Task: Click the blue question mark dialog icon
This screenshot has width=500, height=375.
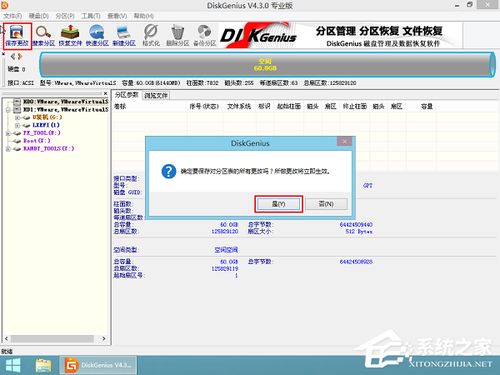Action: 169,171
